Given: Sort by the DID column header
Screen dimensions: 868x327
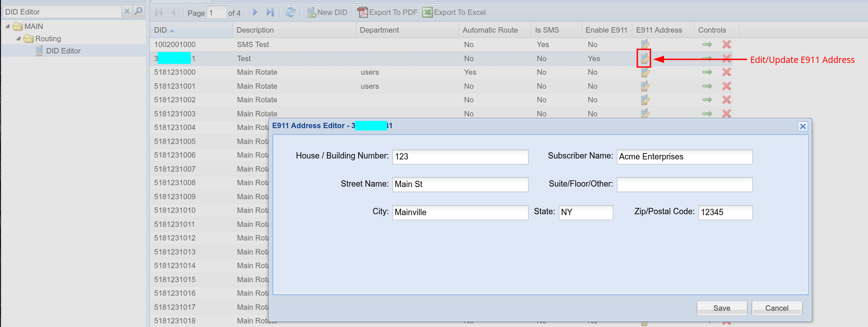Looking at the screenshot, I should (160, 30).
